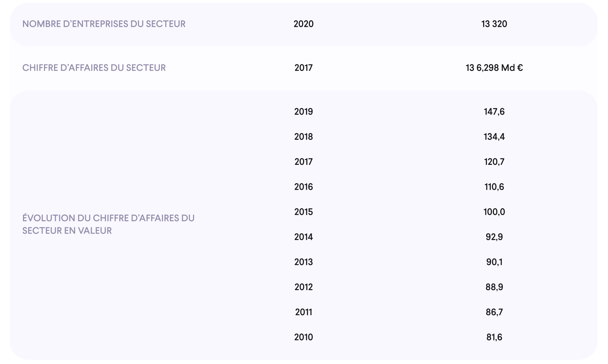Click year 2010 cell
The width and height of the screenshot is (608, 364).
click(x=304, y=337)
